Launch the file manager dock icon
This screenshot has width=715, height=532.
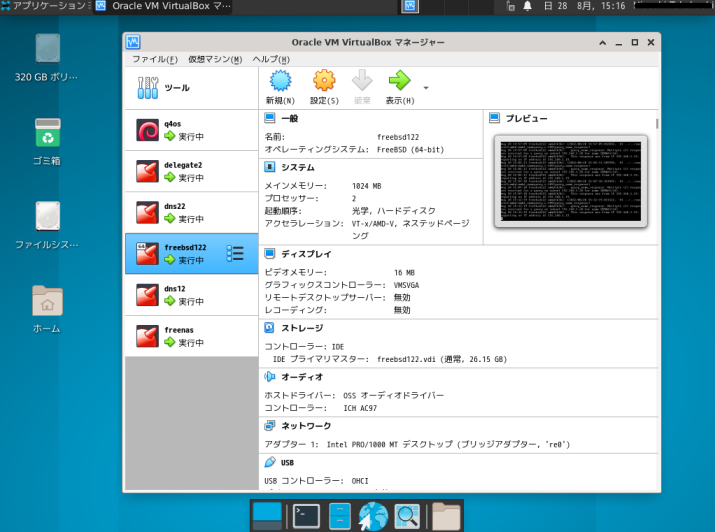click(x=340, y=516)
